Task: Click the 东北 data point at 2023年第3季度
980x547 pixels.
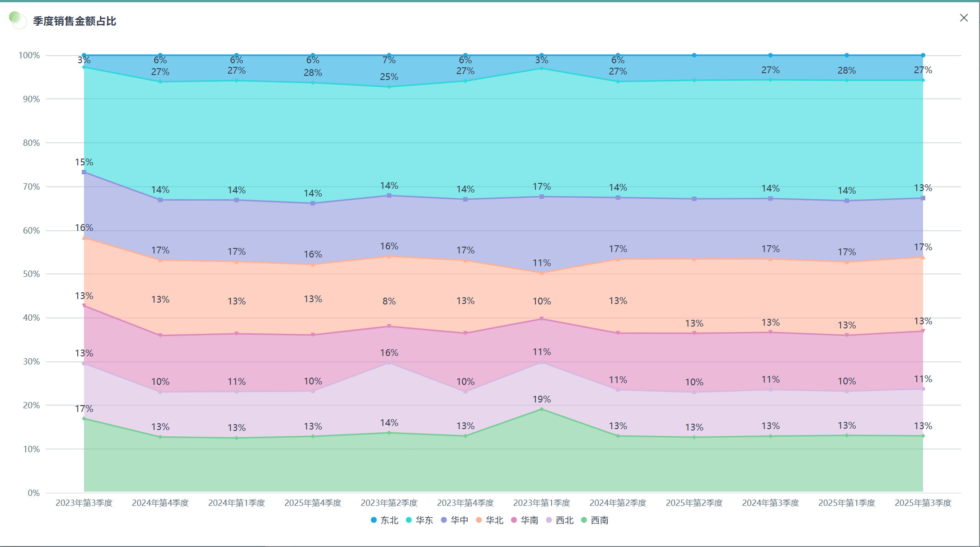Action: [x=84, y=56]
